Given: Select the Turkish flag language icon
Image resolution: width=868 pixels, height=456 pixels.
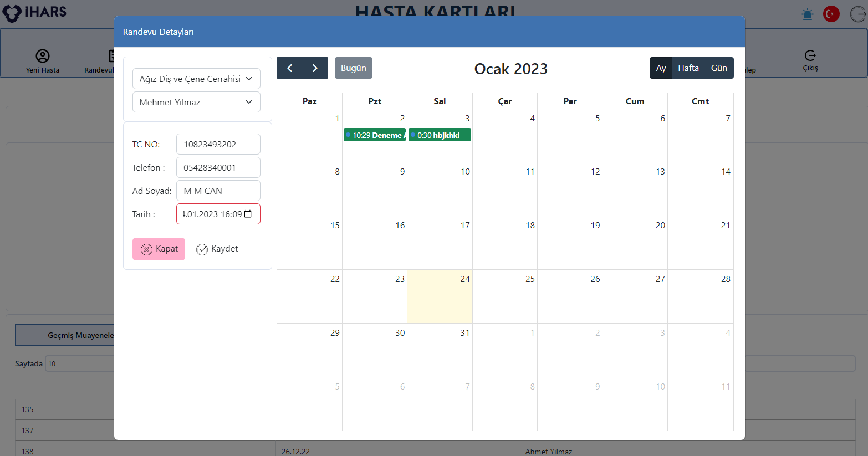Looking at the screenshot, I should tap(831, 14).
